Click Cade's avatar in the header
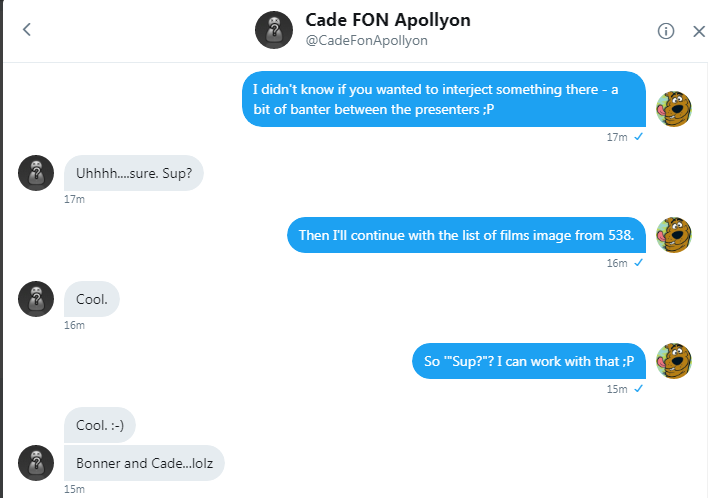This screenshot has height=498, width=708. pyautogui.click(x=274, y=31)
